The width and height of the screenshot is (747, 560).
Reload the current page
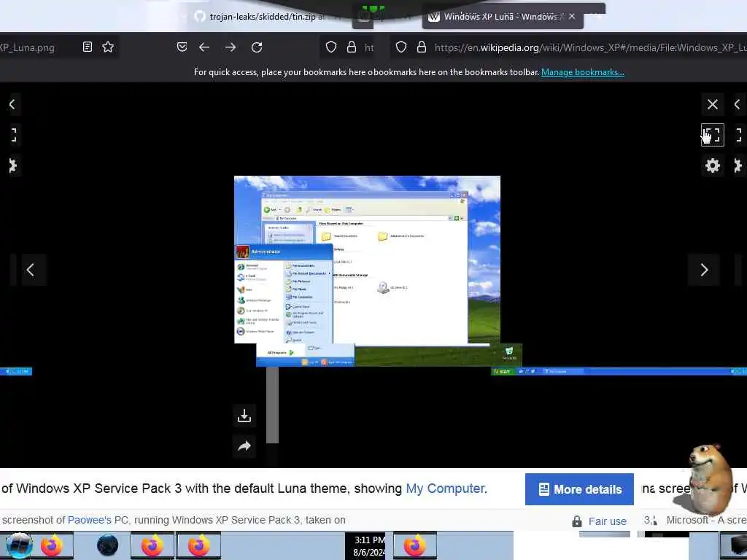pos(257,47)
